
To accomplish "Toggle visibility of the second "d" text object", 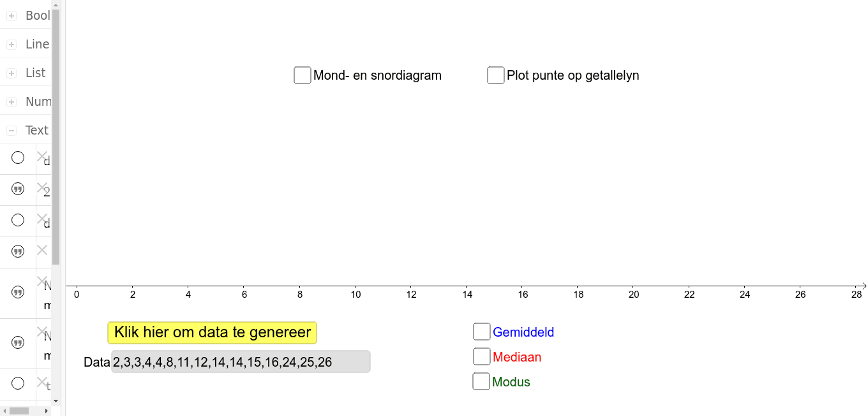I will pos(18,220).
